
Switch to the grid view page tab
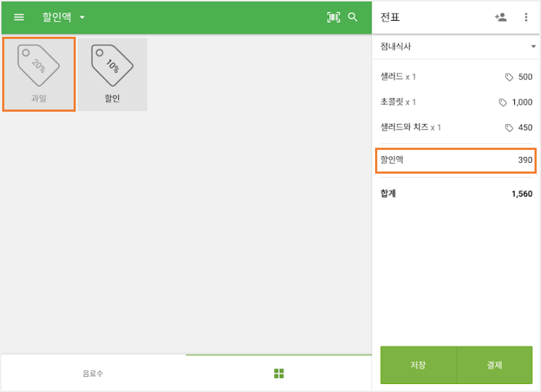[278, 373]
